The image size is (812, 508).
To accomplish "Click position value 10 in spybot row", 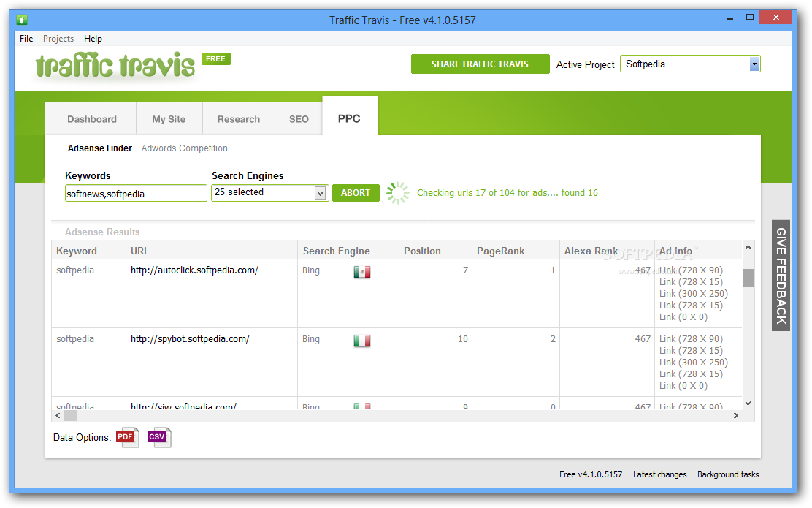I will click(x=462, y=339).
